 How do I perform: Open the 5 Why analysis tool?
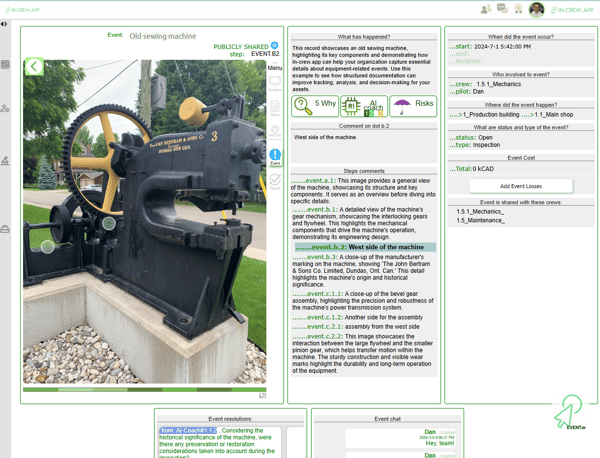315,104
